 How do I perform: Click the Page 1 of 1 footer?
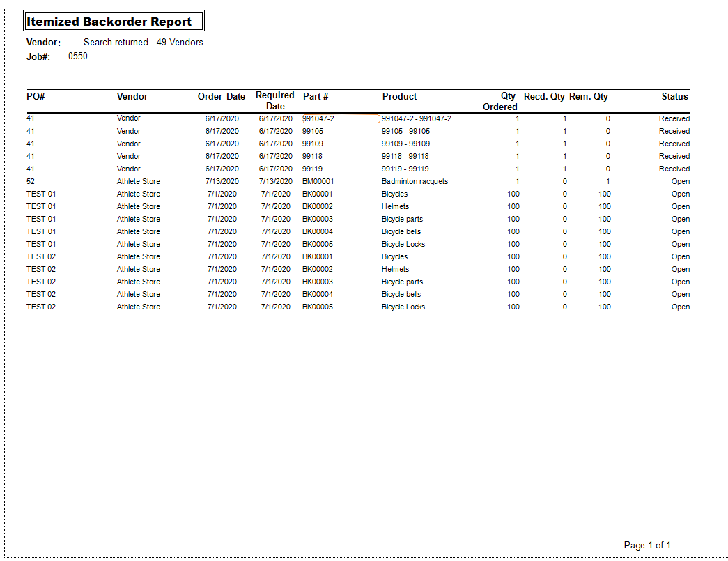click(647, 545)
